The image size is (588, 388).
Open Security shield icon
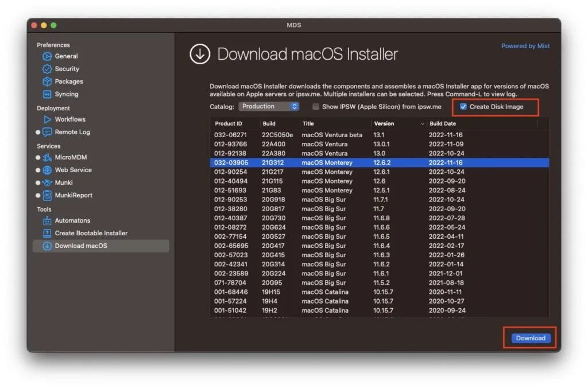point(47,69)
